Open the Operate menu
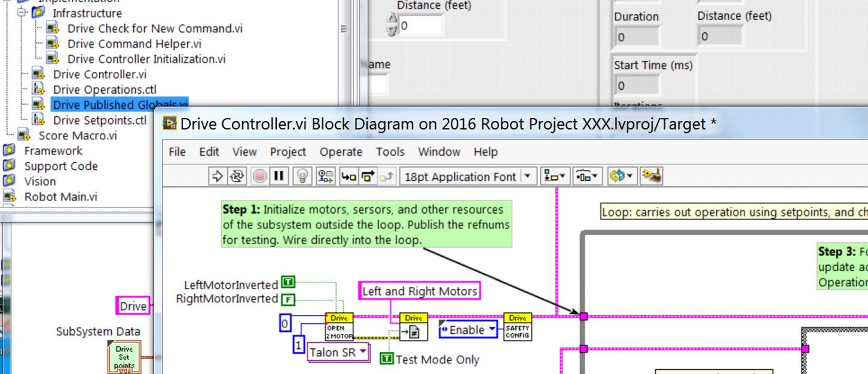The image size is (868, 374). [341, 152]
